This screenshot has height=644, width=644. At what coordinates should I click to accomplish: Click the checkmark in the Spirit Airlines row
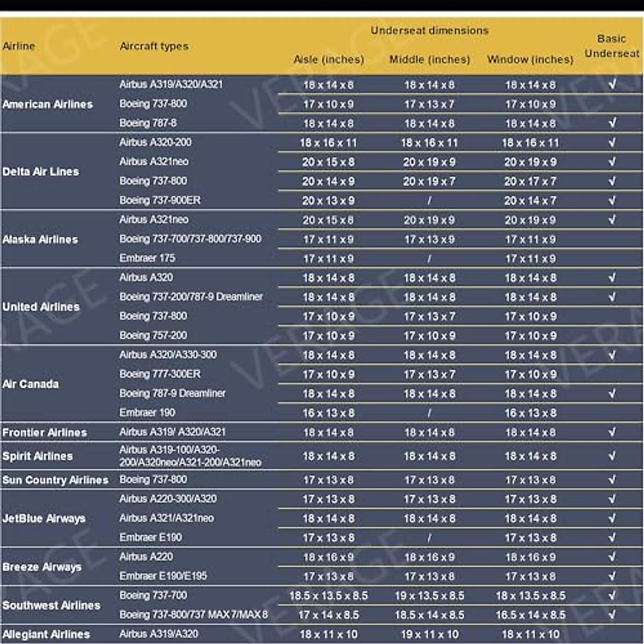click(x=612, y=456)
